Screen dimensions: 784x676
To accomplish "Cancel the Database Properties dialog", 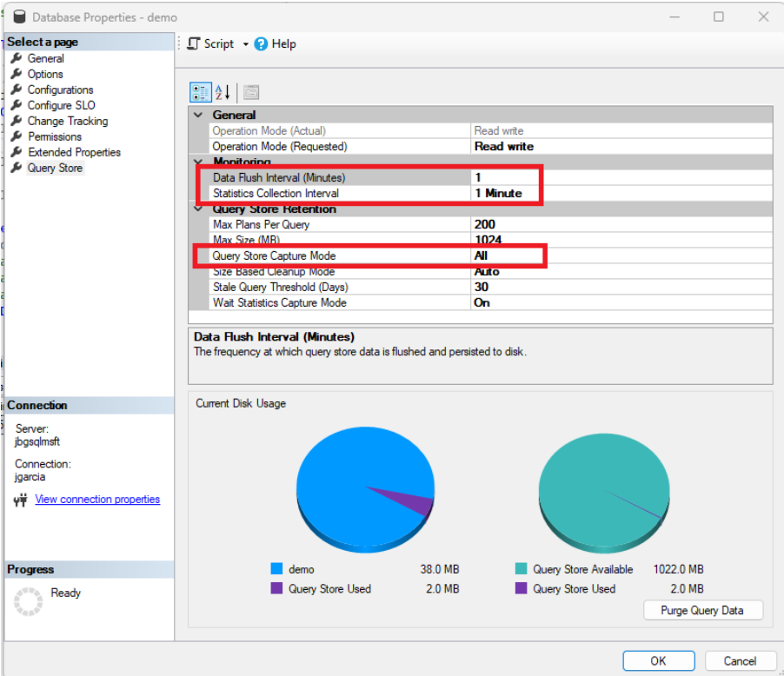I will (x=740, y=660).
